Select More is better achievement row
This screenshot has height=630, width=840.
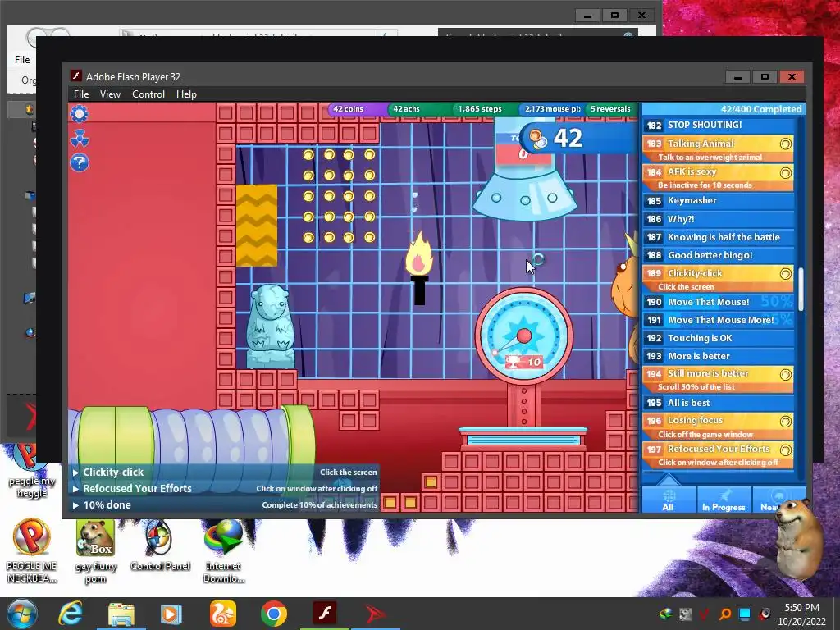click(718, 356)
